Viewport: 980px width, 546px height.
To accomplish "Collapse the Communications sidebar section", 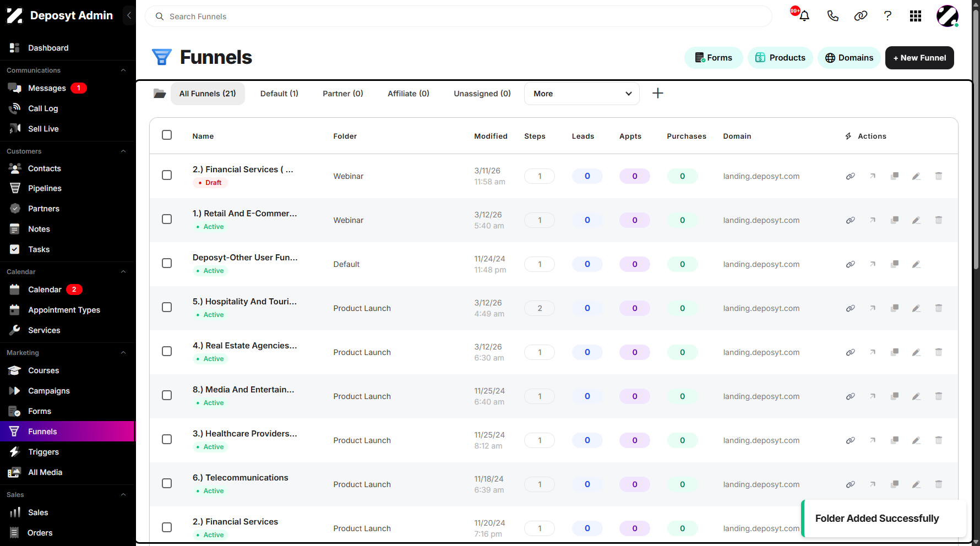I will click(x=123, y=70).
